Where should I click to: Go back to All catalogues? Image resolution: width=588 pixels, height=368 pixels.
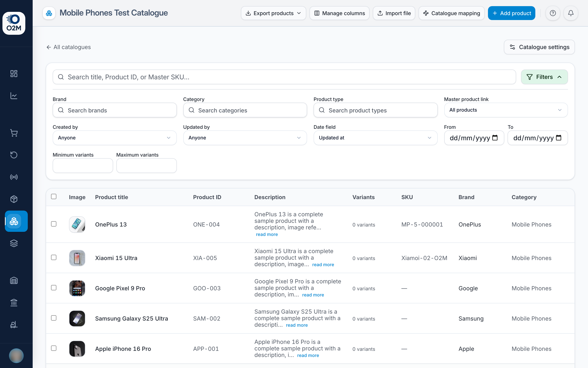pos(69,47)
